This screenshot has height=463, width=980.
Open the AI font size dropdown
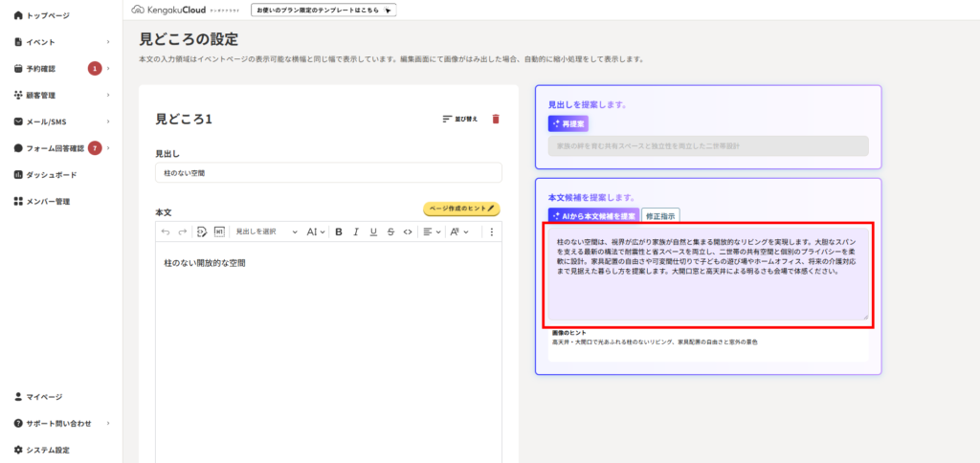pyautogui.click(x=316, y=231)
